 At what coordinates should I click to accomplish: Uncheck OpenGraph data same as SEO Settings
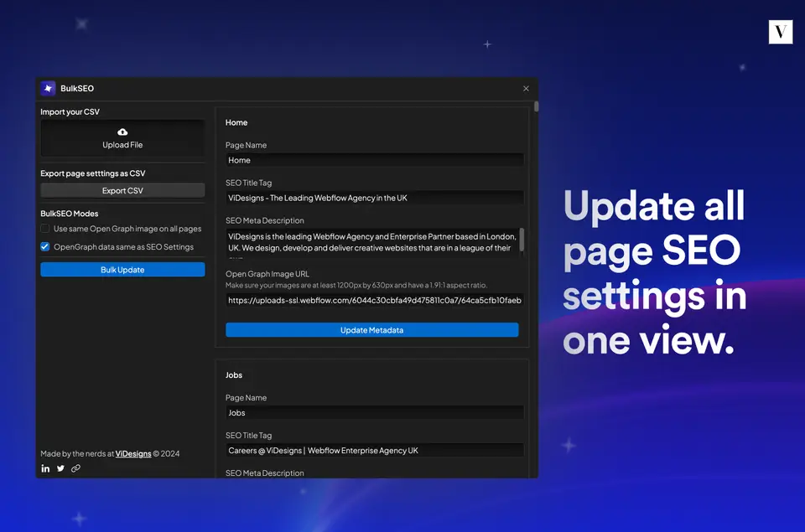[x=45, y=247]
